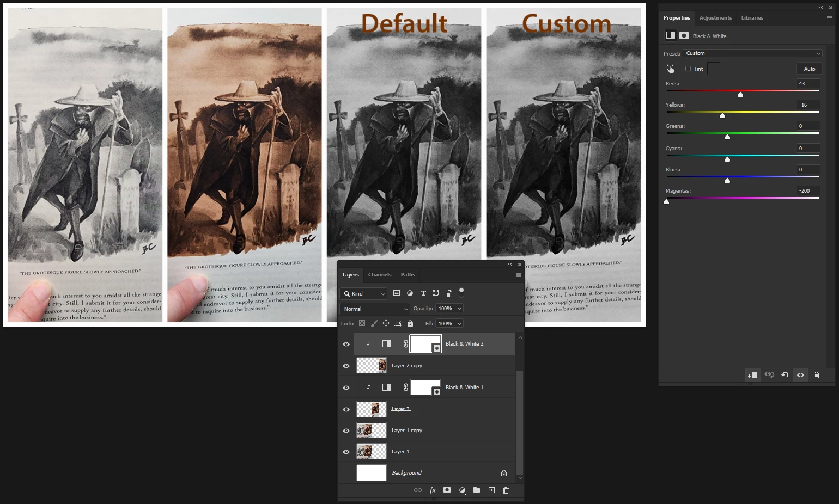Click the Magentas slider handle
This screenshot has height=504, width=839.
666,202
